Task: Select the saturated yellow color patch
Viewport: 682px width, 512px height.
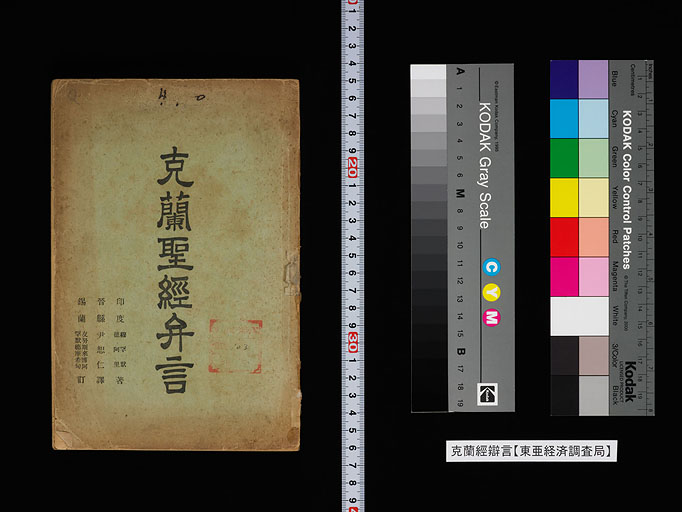Action: click(564, 197)
